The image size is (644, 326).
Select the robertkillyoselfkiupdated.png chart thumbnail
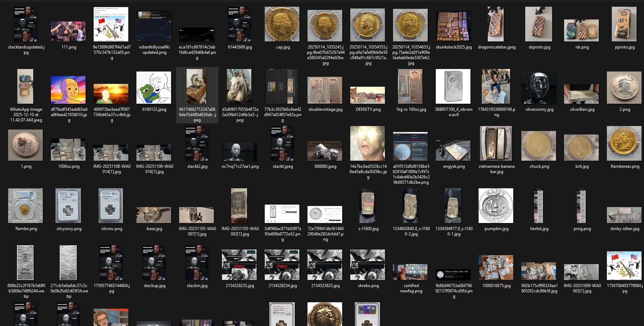154,26
